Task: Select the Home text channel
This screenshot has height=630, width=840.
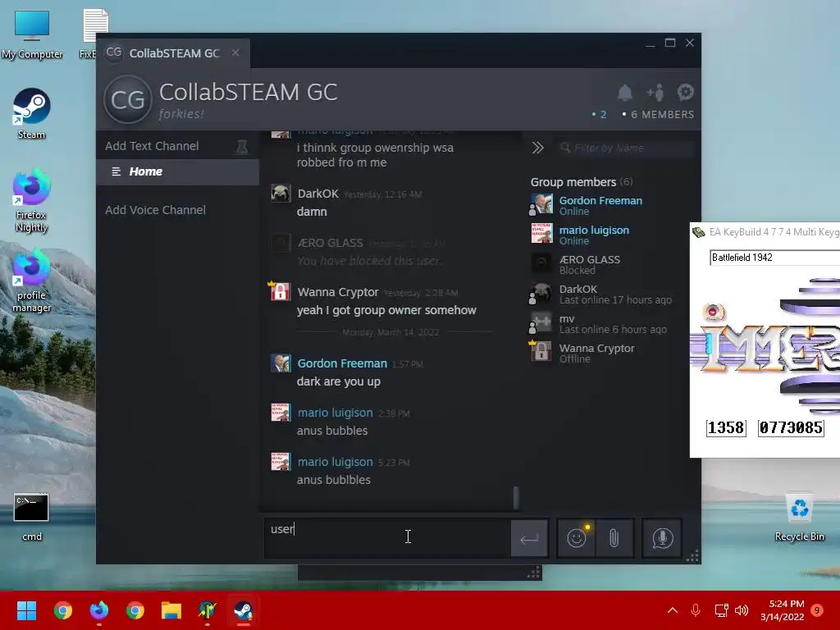Action: pos(178,171)
